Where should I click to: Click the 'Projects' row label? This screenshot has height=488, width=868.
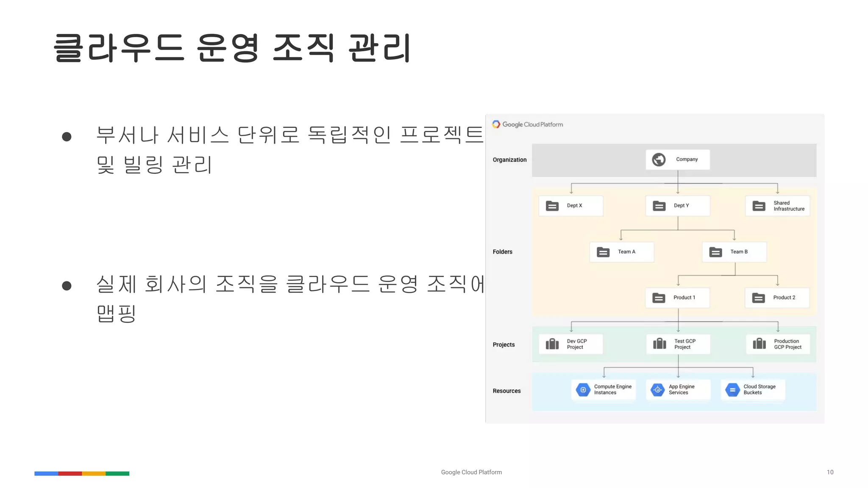(504, 344)
